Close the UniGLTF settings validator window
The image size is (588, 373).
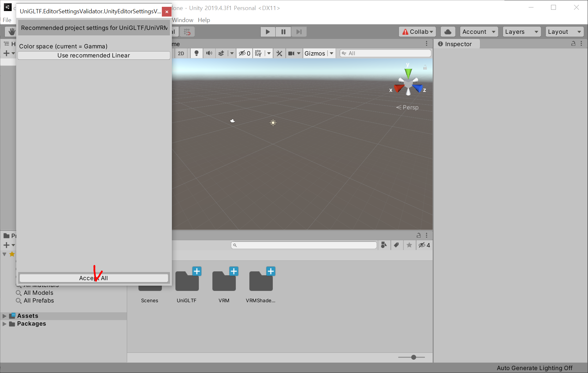click(x=167, y=12)
